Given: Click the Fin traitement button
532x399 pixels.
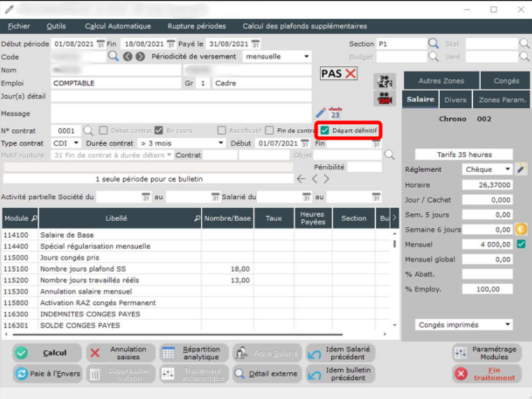Looking at the screenshot, I should coord(485,374).
